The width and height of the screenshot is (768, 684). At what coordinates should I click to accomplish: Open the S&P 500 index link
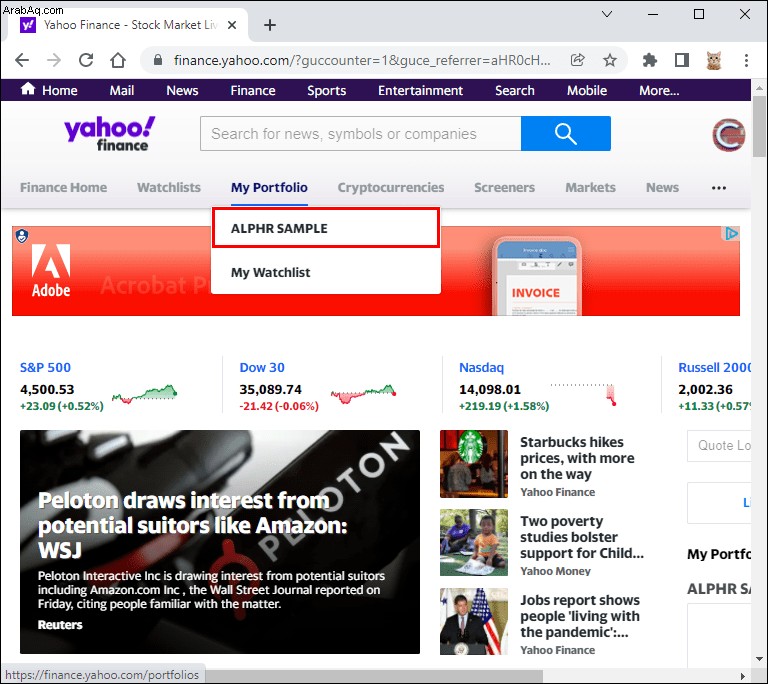(x=45, y=367)
